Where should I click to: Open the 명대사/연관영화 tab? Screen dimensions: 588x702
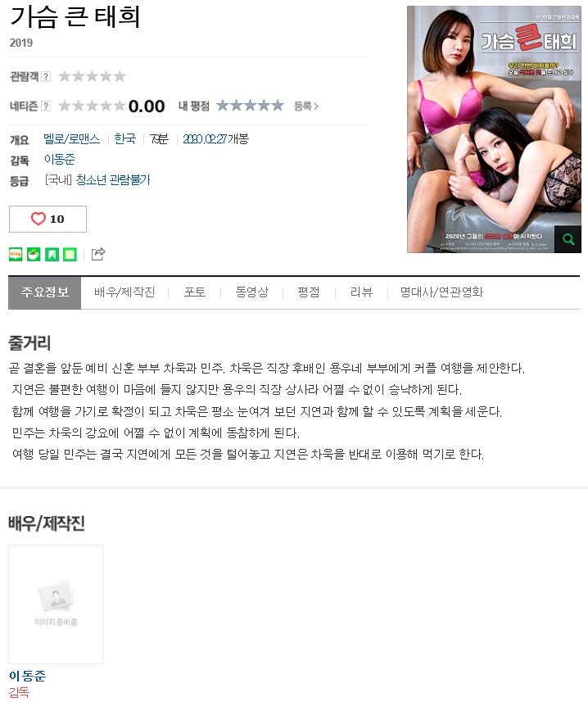pyautogui.click(x=441, y=292)
